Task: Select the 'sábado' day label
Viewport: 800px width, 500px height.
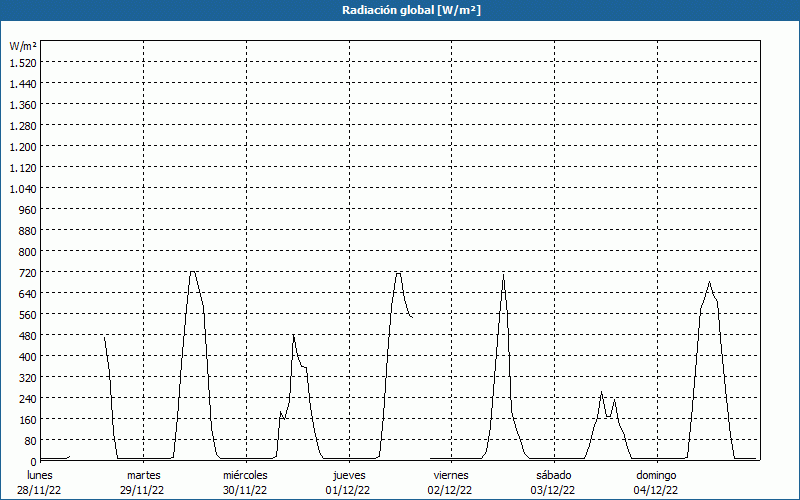Action: (x=554, y=475)
